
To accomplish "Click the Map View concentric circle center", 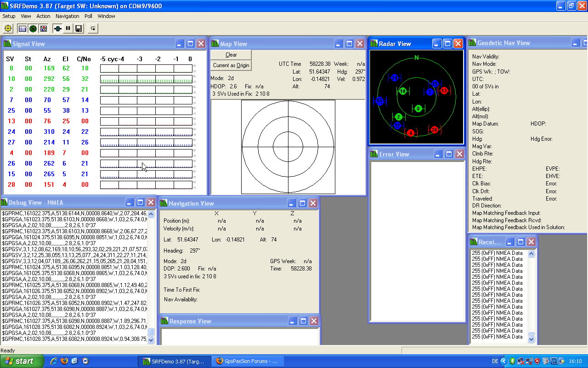I will coord(288,147).
